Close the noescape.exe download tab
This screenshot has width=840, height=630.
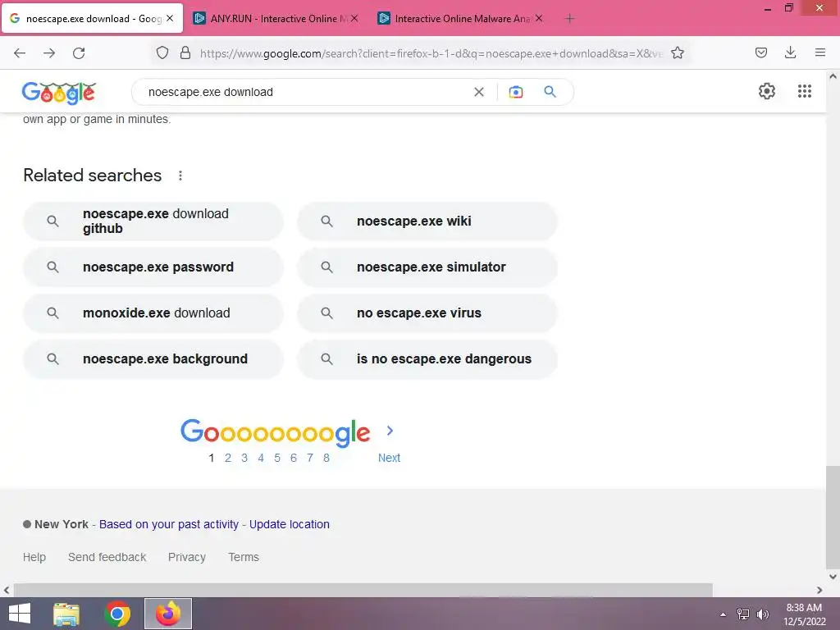point(170,18)
